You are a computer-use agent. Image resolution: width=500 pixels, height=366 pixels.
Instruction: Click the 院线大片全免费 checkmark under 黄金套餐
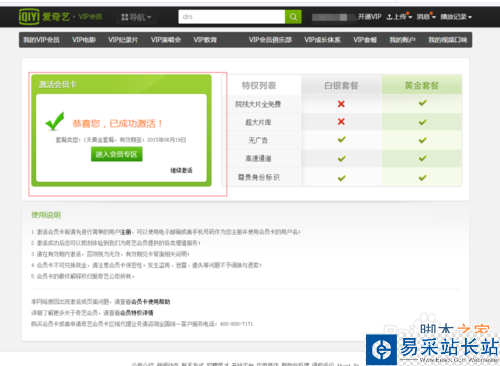pos(423,103)
